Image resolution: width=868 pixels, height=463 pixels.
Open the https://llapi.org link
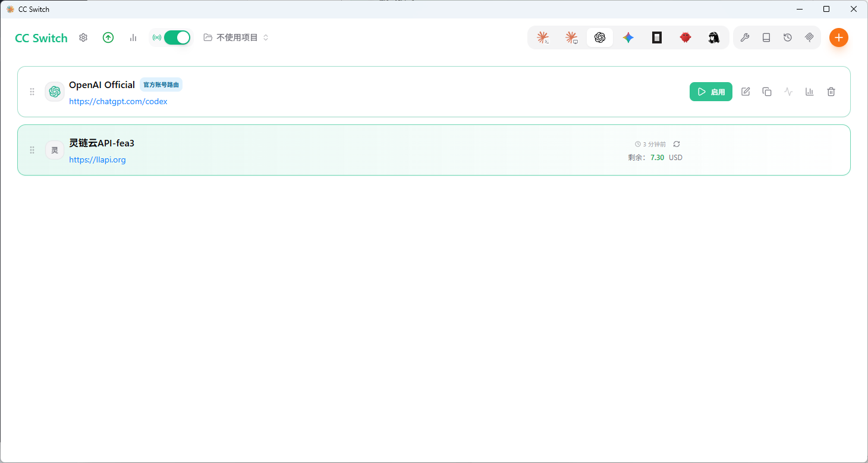point(98,159)
